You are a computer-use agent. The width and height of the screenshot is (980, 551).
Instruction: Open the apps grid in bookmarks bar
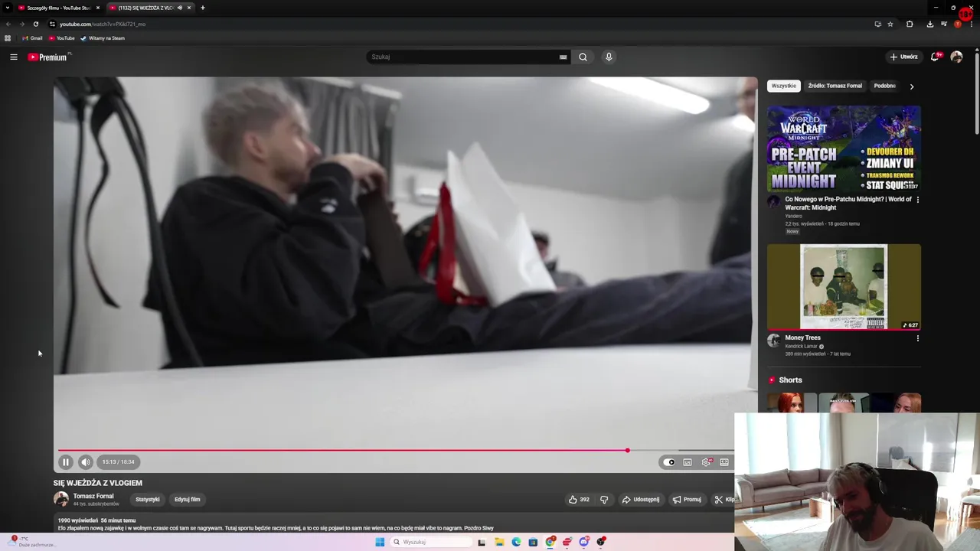8,38
